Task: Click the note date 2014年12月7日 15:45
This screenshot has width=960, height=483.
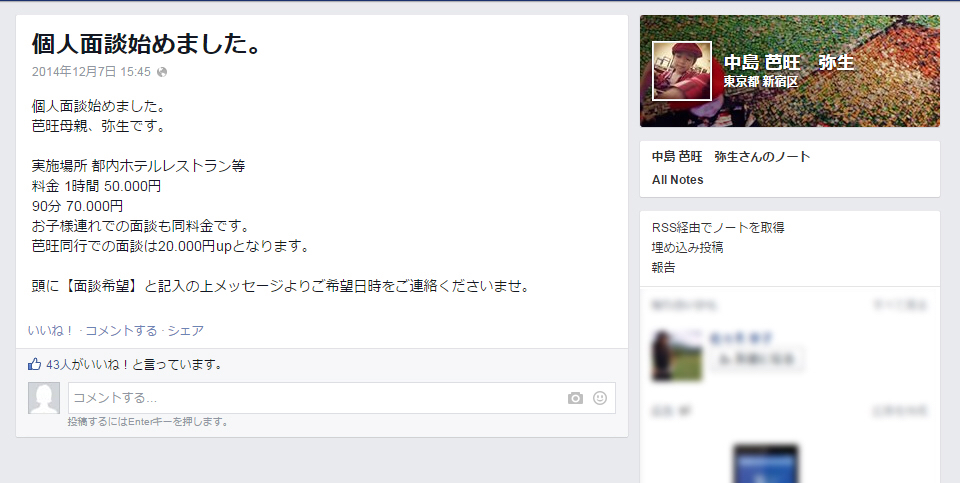Action: (91, 72)
